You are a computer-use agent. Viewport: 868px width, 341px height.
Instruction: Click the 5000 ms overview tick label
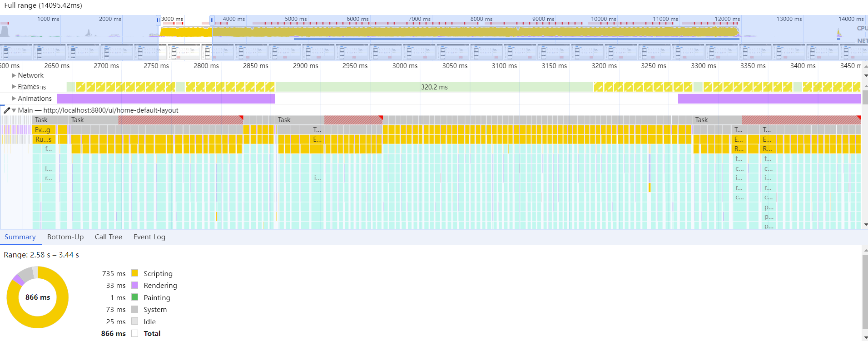pos(296,19)
